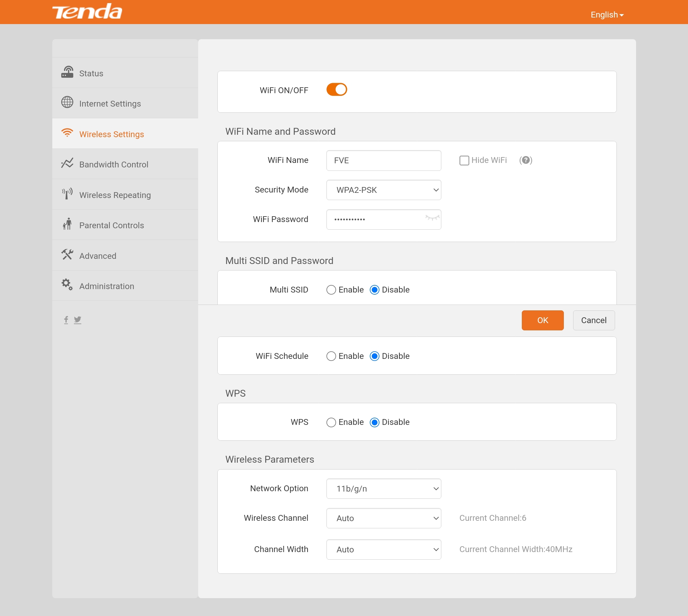Click the Facebook icon in sidebar

tap(66, 320)
